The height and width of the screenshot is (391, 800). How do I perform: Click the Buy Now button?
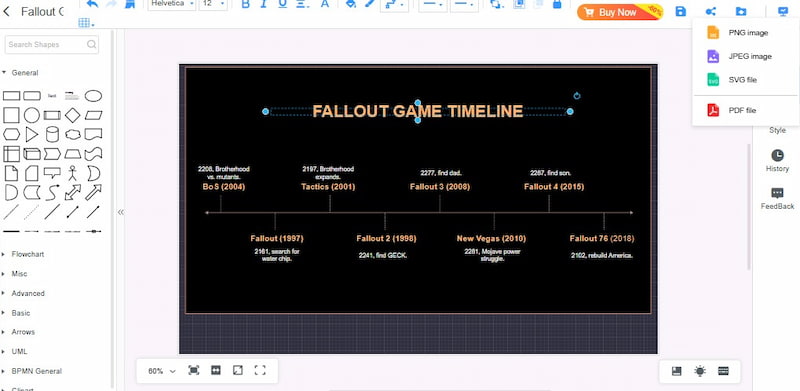click(x=619, y=12)
